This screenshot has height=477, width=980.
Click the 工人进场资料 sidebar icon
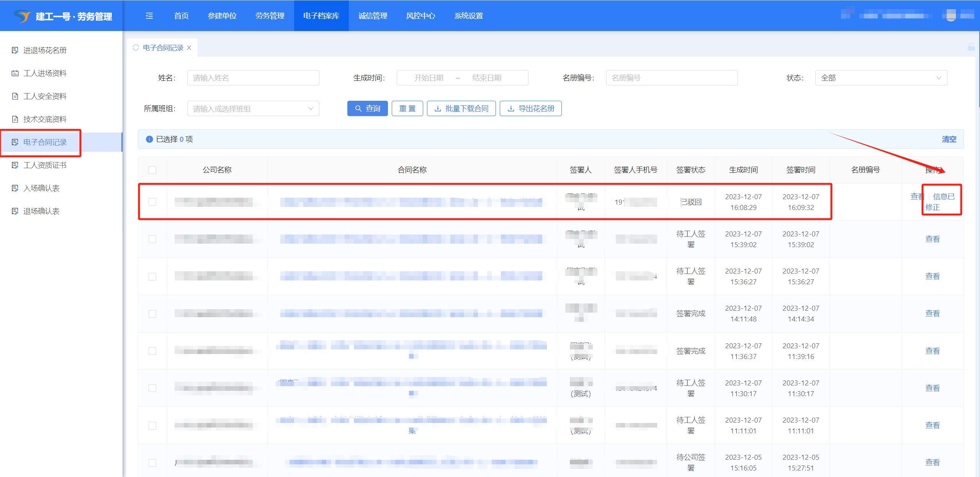coord(15,73)
